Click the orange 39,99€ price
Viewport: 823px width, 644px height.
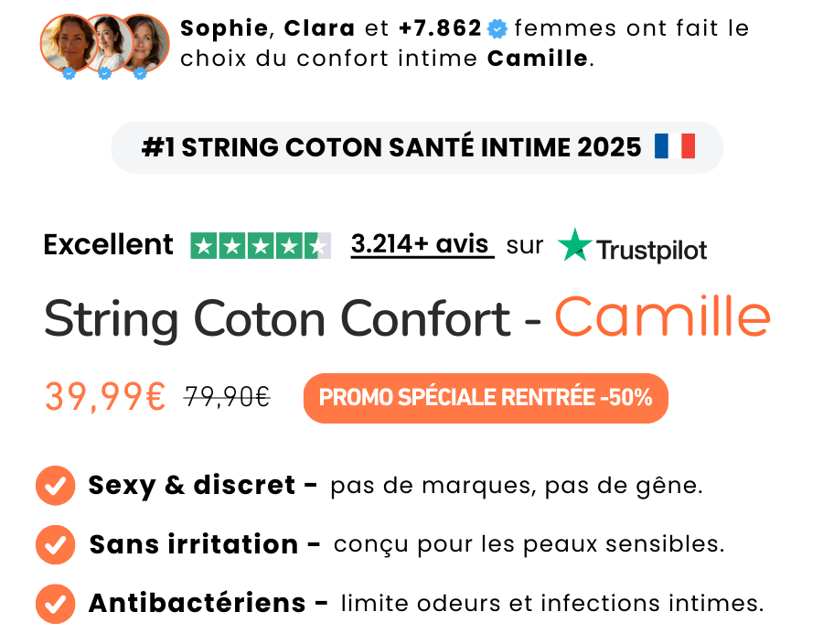point(105,397)
